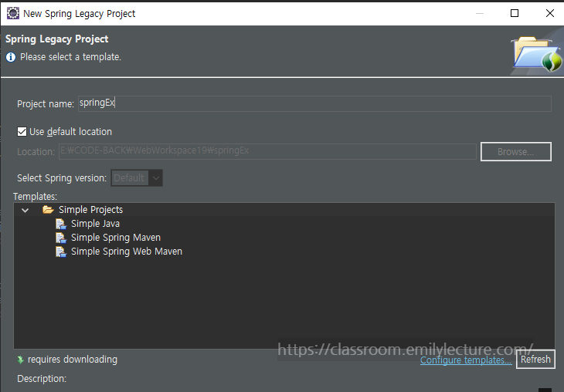The width and height of the screenshot is (564, 392).
Task: Open the Select Spring version dropdown
Action: click(x=137, y=177)
